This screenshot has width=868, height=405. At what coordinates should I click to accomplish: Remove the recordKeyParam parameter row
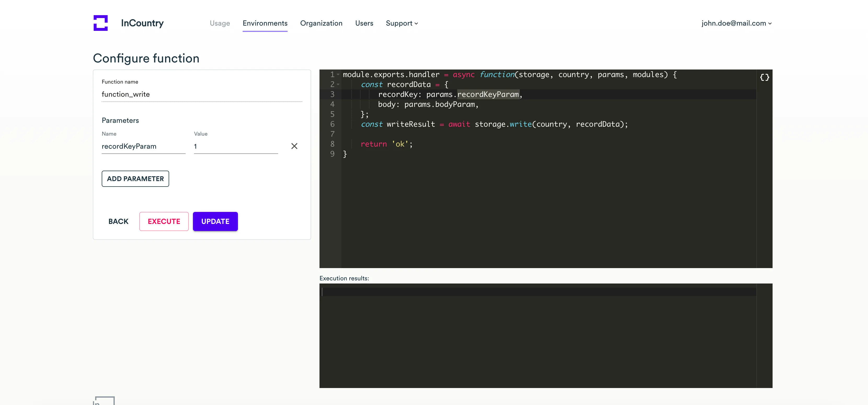click(294, 146)
